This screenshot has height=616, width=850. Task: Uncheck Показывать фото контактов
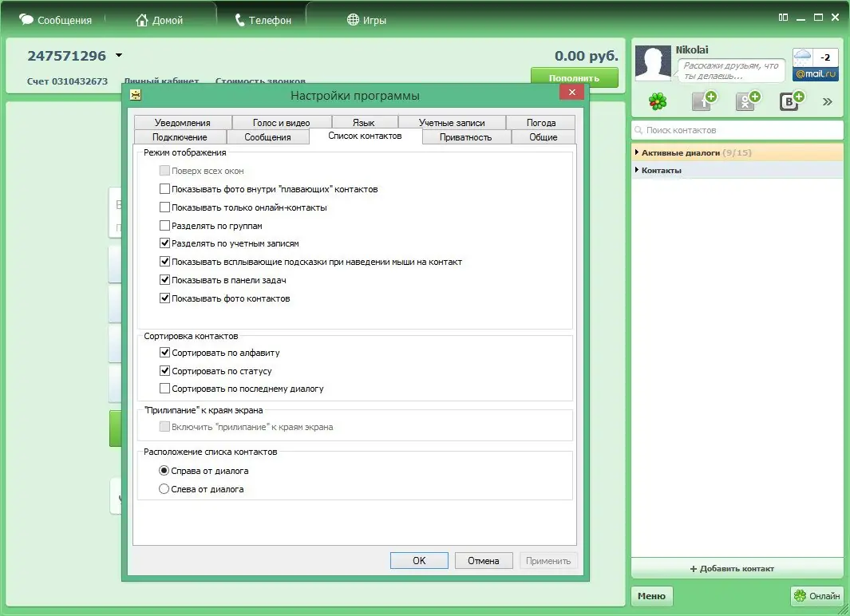[164, 298]
